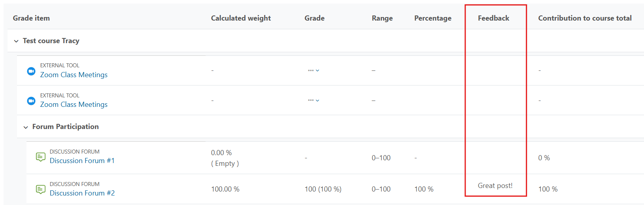Click the Discussion Forum #1 chat icon
The height and width of the screenshot is (205, 644).
coord(41,157)
